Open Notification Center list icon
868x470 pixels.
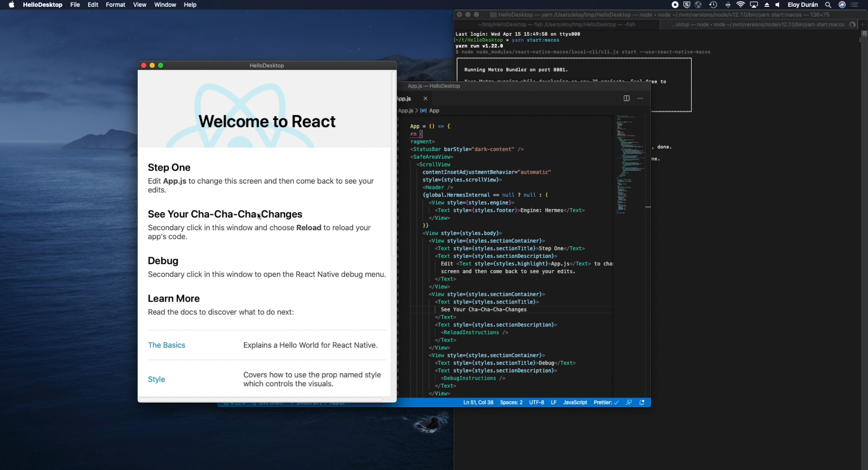tap(855, 5)
